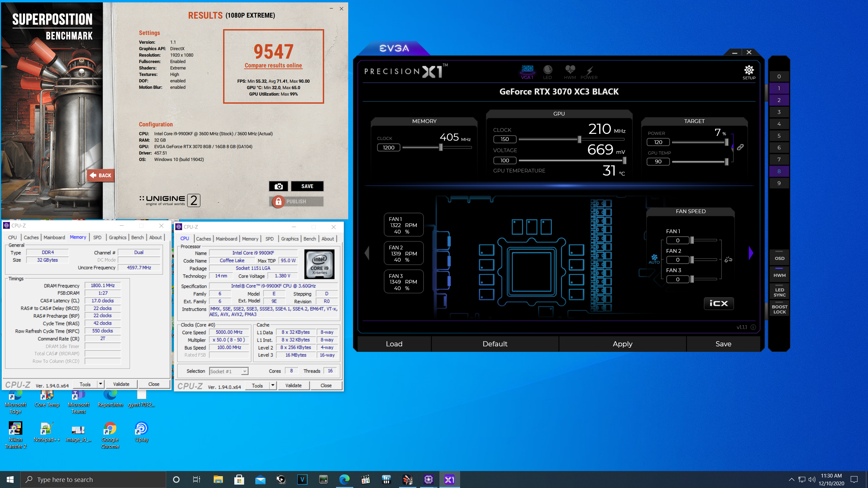The image size is (868, 488).
Task: Open the Mainboard tab in the right CPU-Z window
Action: 226,239
